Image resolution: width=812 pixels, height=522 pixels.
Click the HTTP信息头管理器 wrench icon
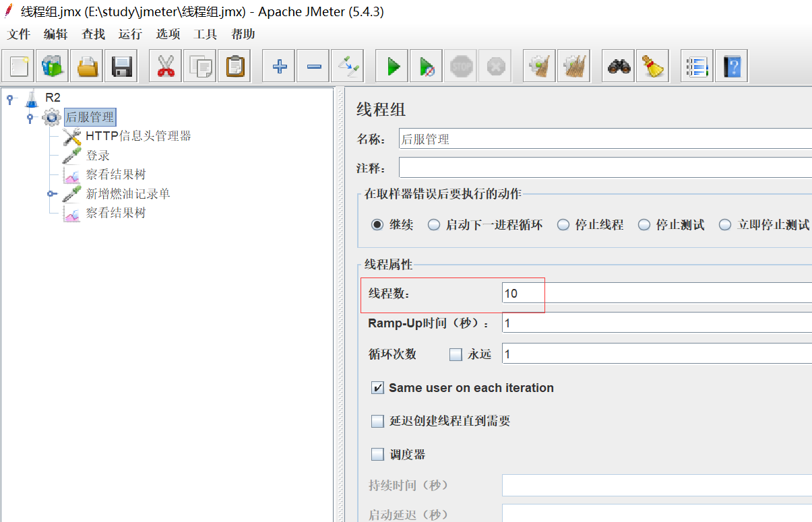pos(71,136)
